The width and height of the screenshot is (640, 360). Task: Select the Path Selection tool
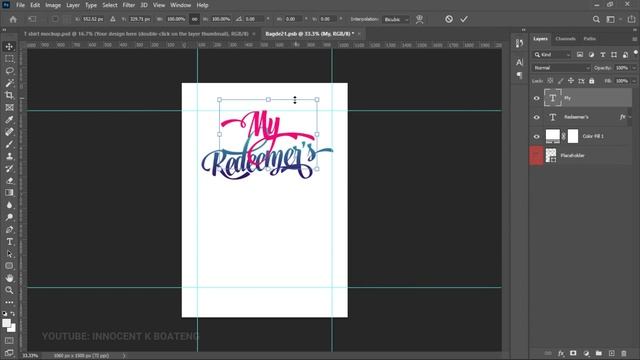coord(9,254)
